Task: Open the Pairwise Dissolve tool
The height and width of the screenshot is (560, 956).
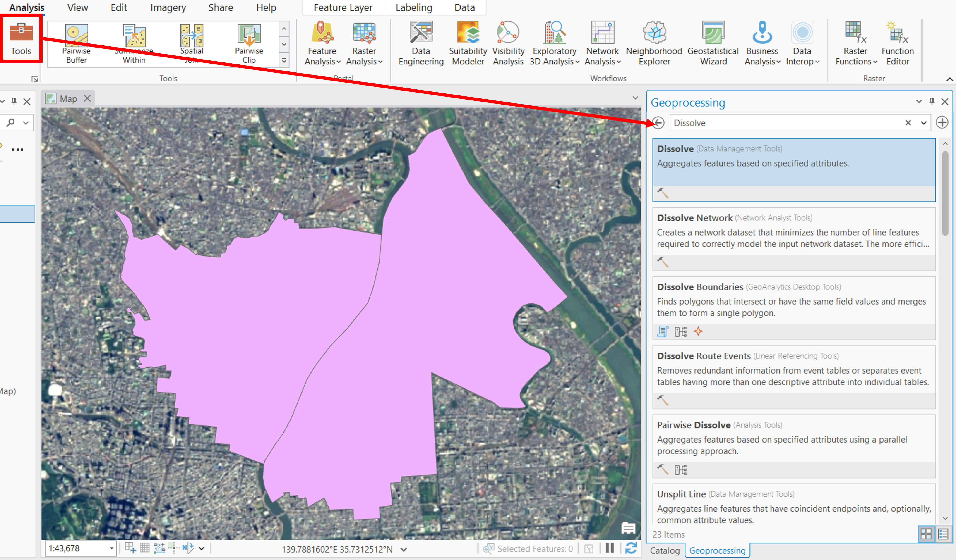Action: pos(794,446)
